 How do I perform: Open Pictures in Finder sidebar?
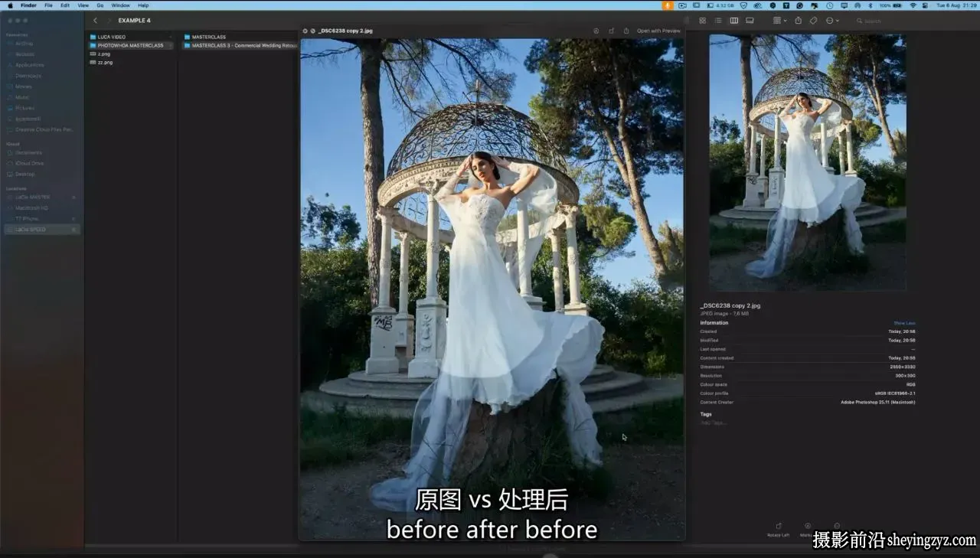(24, 108)
